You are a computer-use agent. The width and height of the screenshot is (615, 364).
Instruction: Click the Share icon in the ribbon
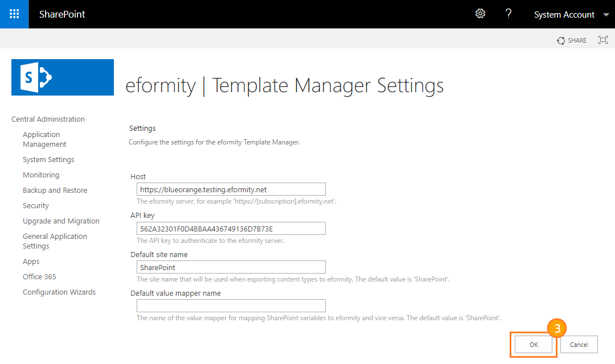tap(561, 40)
